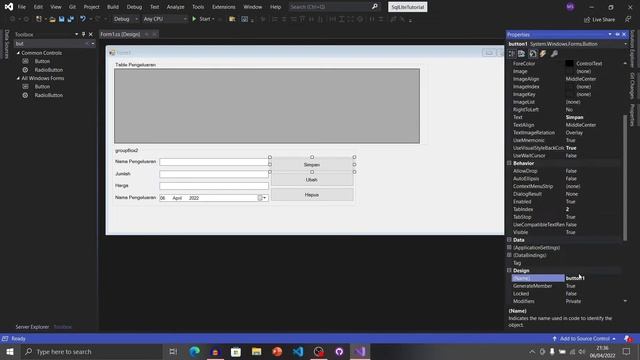The height and width of the screenshot is (360, 640).
Task: Expand (DataBindings) property
Action: coord(509,255)
